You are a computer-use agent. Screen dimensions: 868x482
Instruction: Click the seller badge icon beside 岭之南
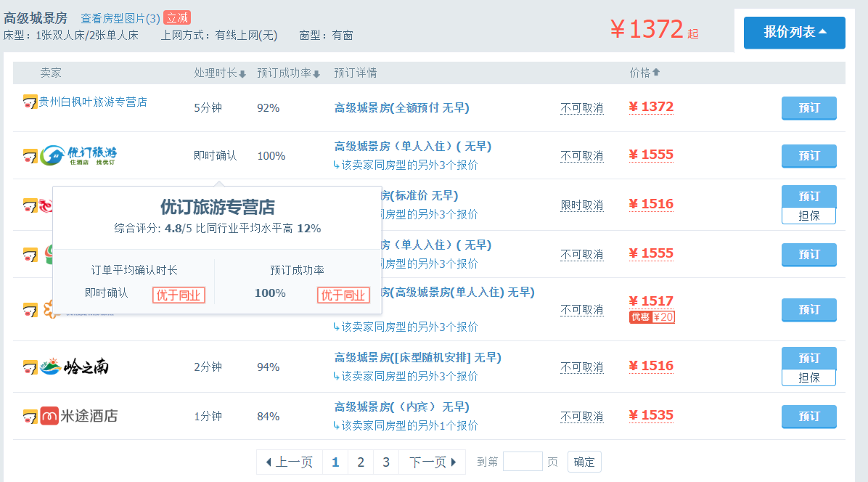pos(30,367)
